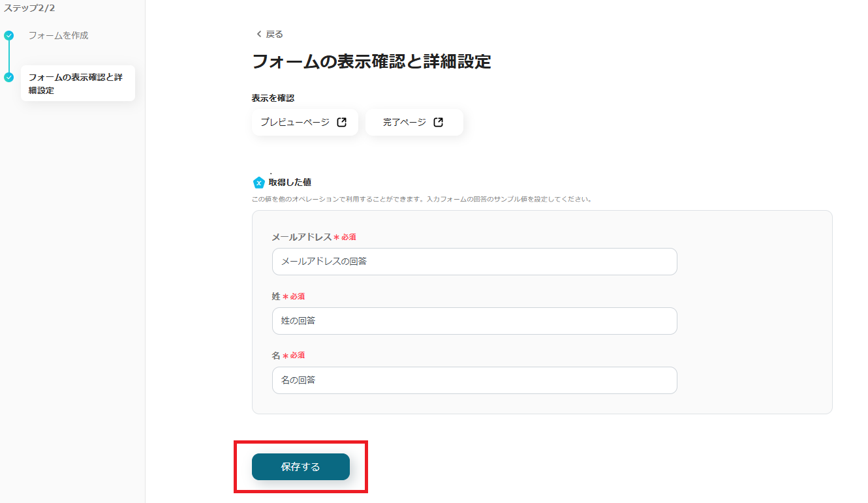Focus the メールアドレスの回答 input field
Image resolution: width=868 pixels, height=503 pixels.
coord(474,262)
